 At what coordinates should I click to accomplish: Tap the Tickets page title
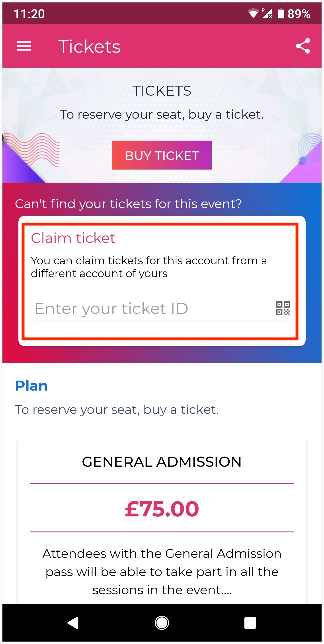[x=89, y=47]
